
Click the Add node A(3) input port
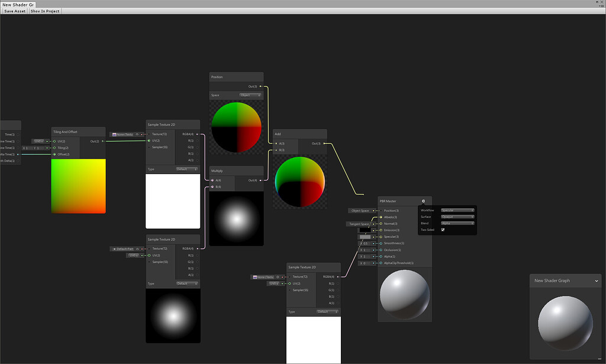point(276,143)
